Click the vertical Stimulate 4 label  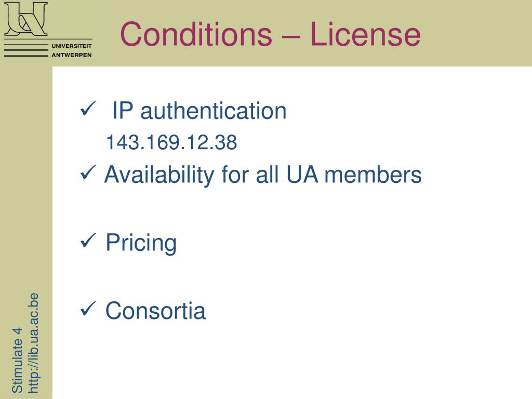[x=17, y=361]
